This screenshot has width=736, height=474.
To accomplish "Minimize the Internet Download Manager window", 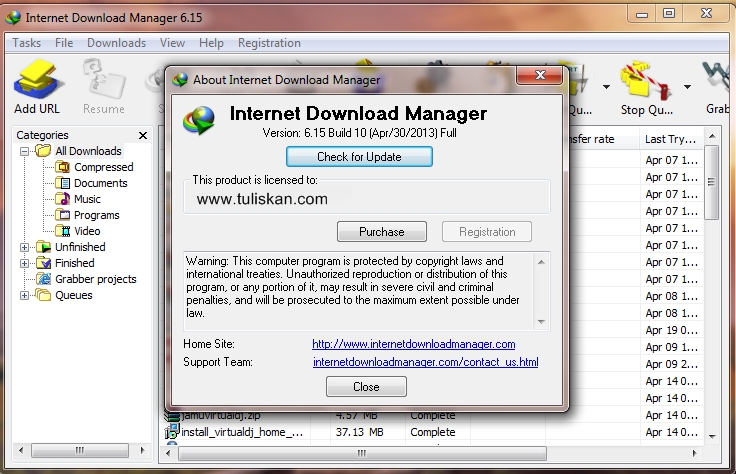I will (x=642, y=14).
